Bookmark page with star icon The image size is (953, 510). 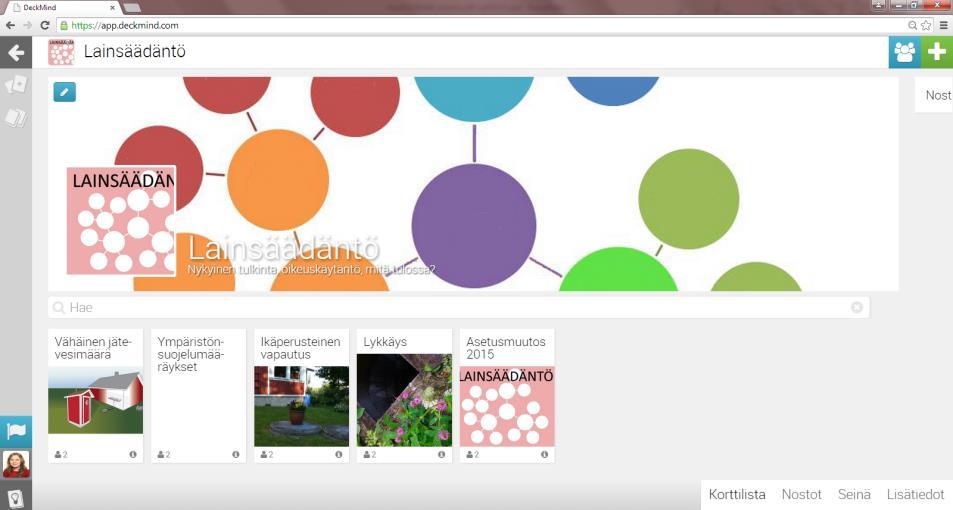point(926,25)
